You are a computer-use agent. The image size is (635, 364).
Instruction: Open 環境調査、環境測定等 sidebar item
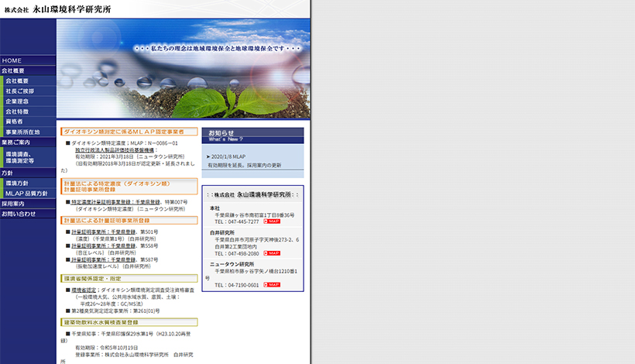point(29,157)
